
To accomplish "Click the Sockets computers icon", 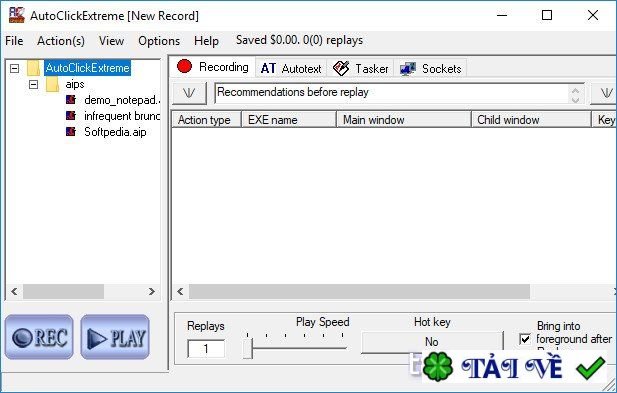I will click(x=408, y=69).
